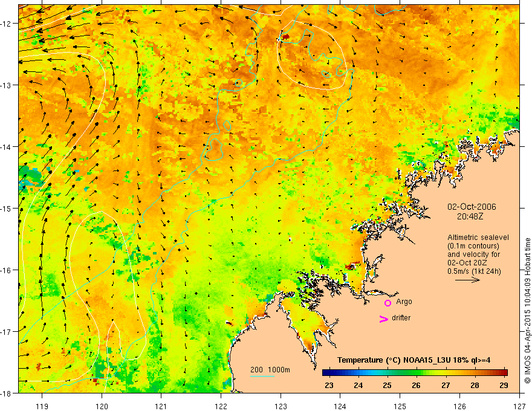Screen dimensions: 532x411
Task: Click the Argo legend label
Action: 404,302
